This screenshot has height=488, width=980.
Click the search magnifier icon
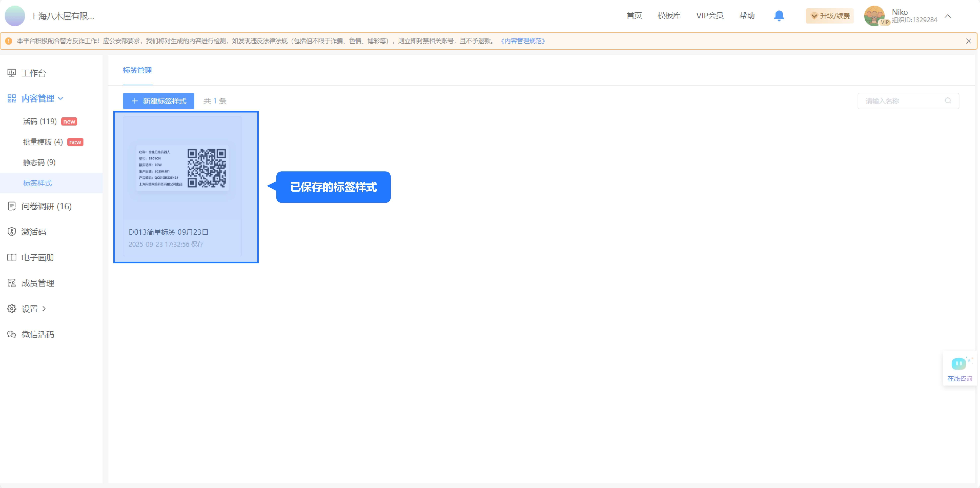point(948,101)
